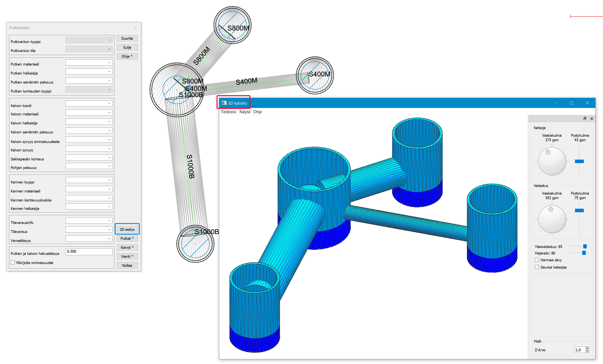Close the Katsoja side panel
The image size is (603, 364).
(x=591, y=119)
